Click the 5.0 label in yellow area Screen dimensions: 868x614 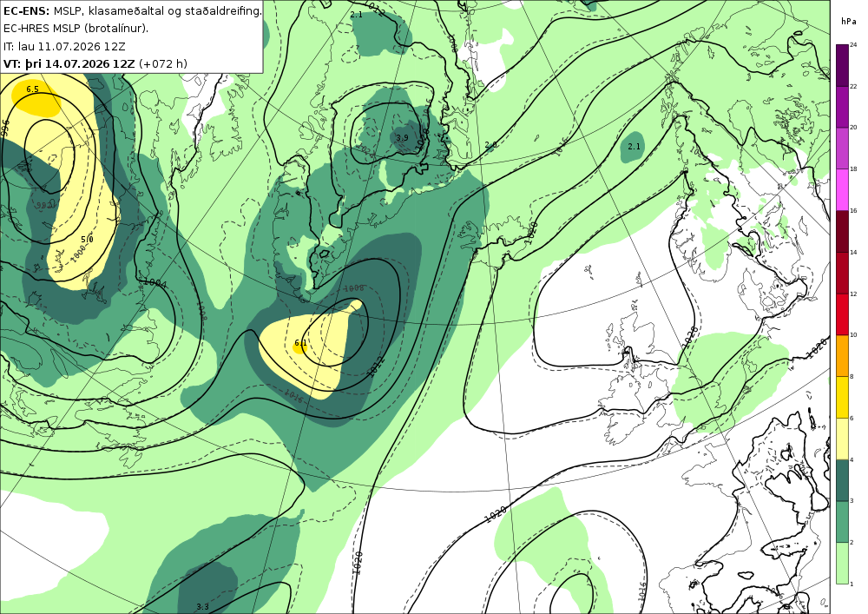(x=87, y=239)
